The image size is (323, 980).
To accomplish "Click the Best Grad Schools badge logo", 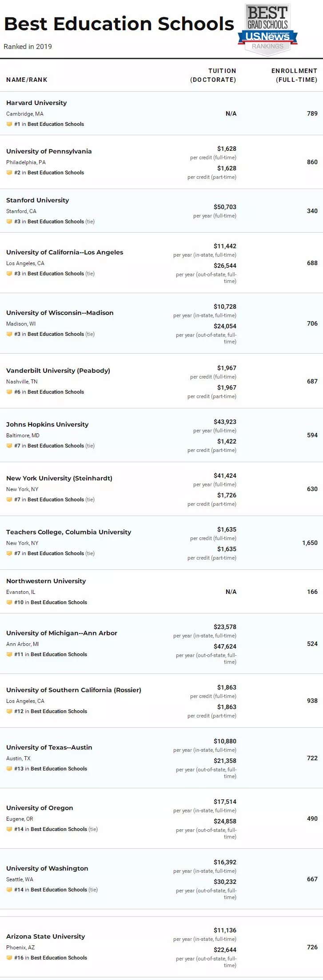I will (x=267, y=29).
